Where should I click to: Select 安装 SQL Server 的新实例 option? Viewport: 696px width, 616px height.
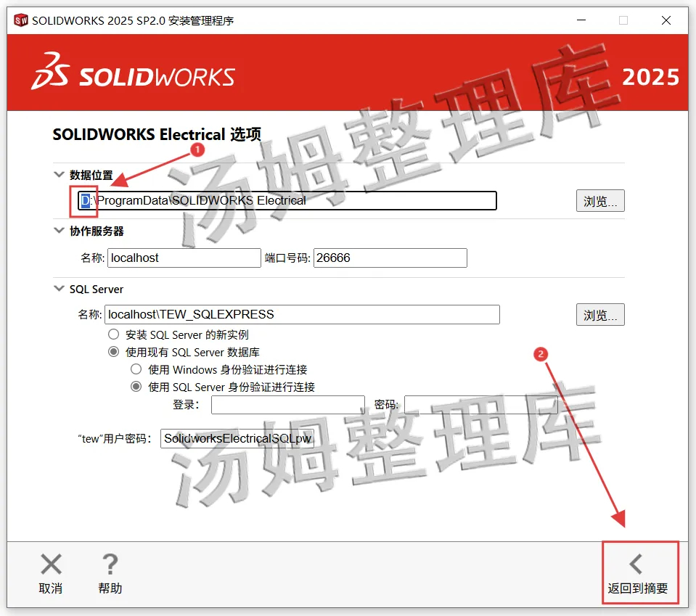114,334
